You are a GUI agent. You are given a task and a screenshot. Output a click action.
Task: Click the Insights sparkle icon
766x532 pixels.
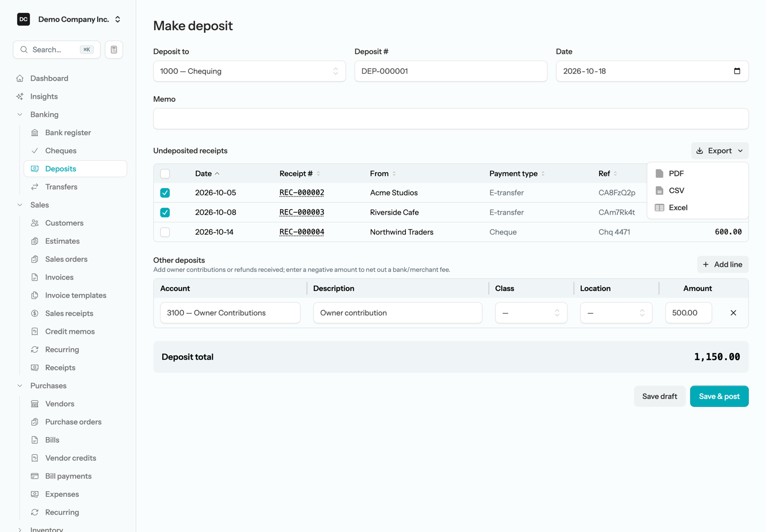pos(20,96)
